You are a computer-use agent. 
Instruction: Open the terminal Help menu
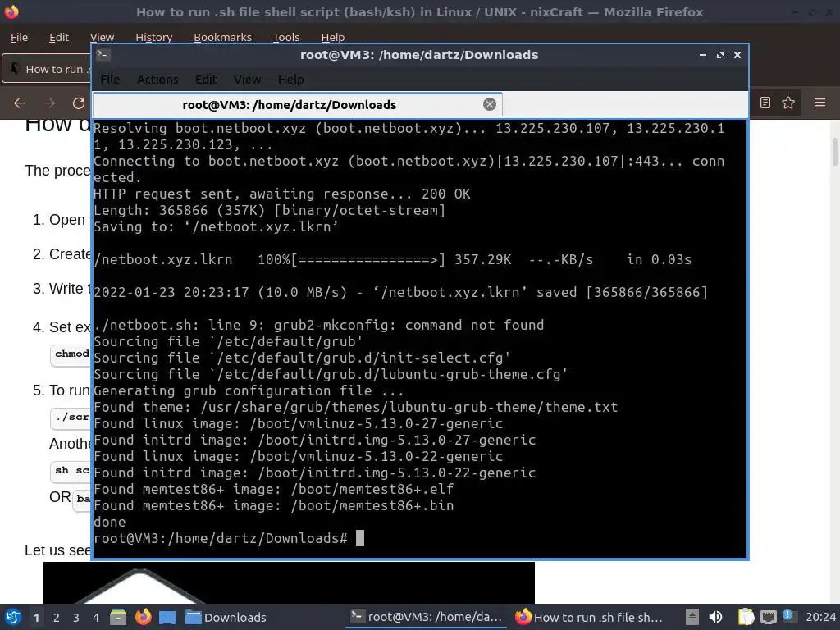coord(291,80)
